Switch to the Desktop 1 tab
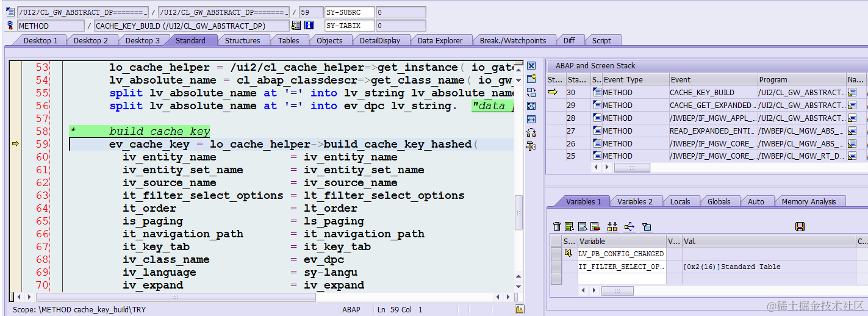868x316 pixels. (x=41, y=40)
